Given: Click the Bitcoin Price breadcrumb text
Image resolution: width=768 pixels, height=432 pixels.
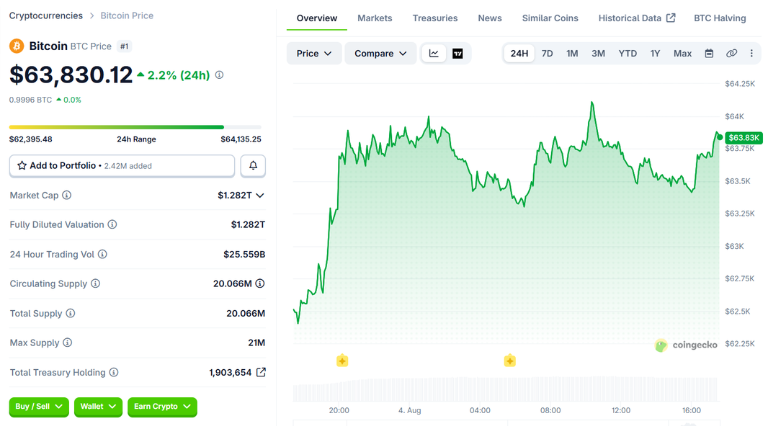Looking at the screenshot, I should click(x=127, y=16).
